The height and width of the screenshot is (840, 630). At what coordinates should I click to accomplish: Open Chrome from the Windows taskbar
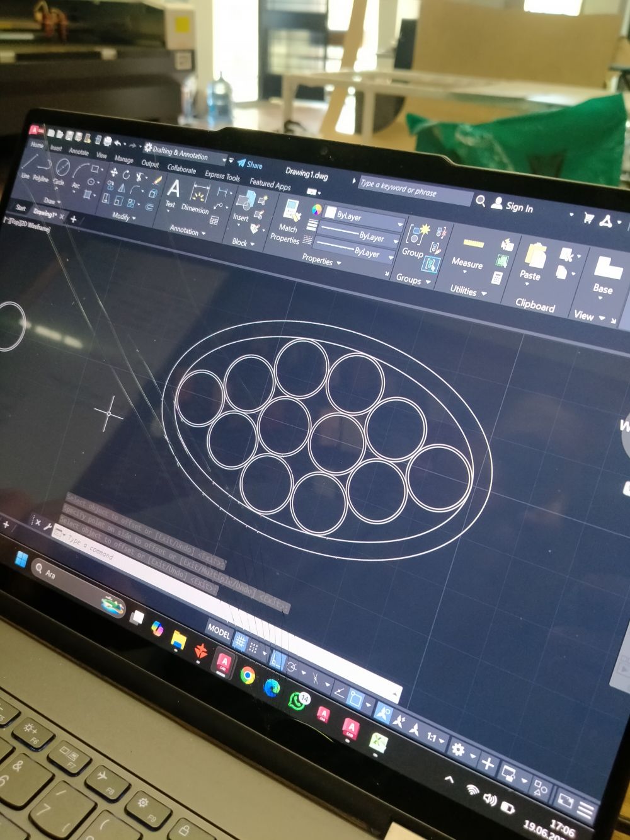click(x=248, y=676)
